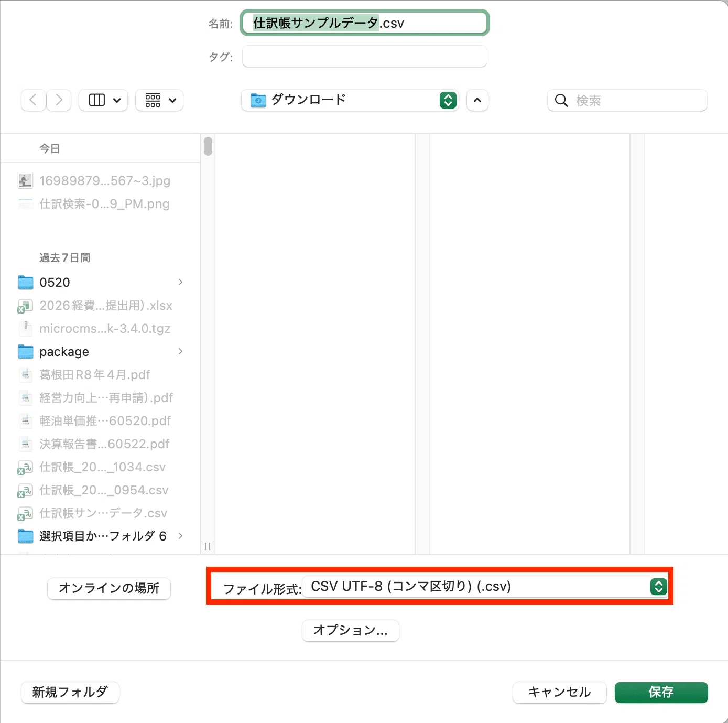
Task: Select file 仕訳帳_20..._0954.csv
Action: coord(100,490)
